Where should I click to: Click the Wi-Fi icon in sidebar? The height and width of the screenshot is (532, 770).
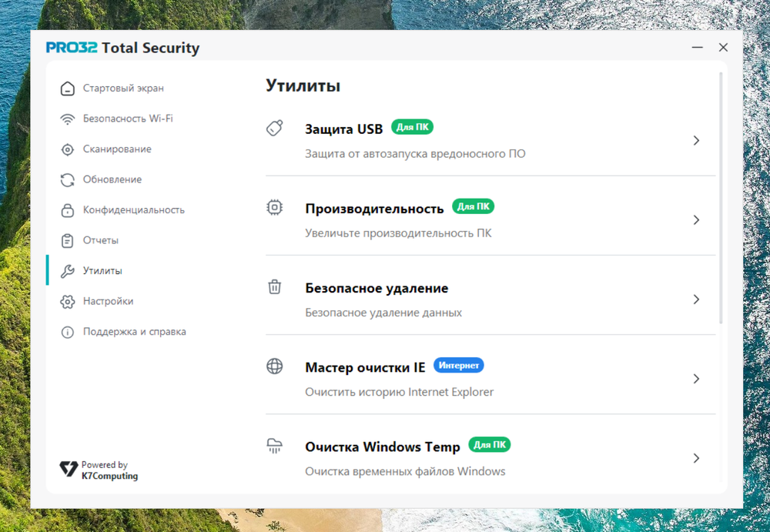67,119
